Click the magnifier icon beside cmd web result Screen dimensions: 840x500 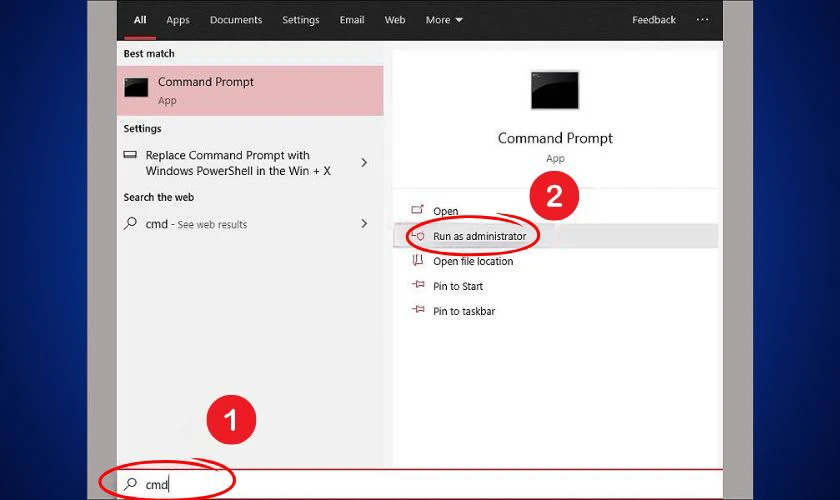pos(130,223)
